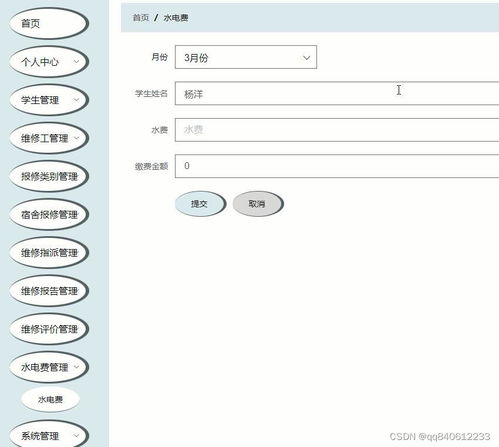The height and width of the screenshot is (447, 499).
Task: Focus the 学生姓名 input field
Action: click(x=337, y=93)
